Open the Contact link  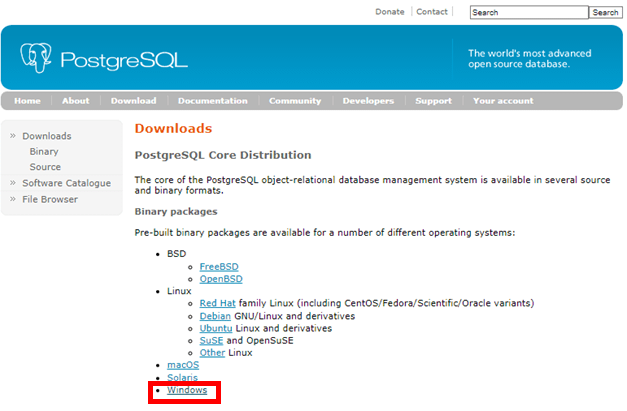click(431, 12)
